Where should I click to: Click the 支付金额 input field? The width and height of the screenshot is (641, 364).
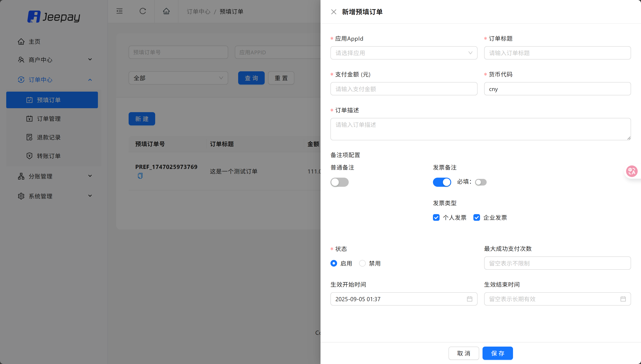[x=403, y=89]
